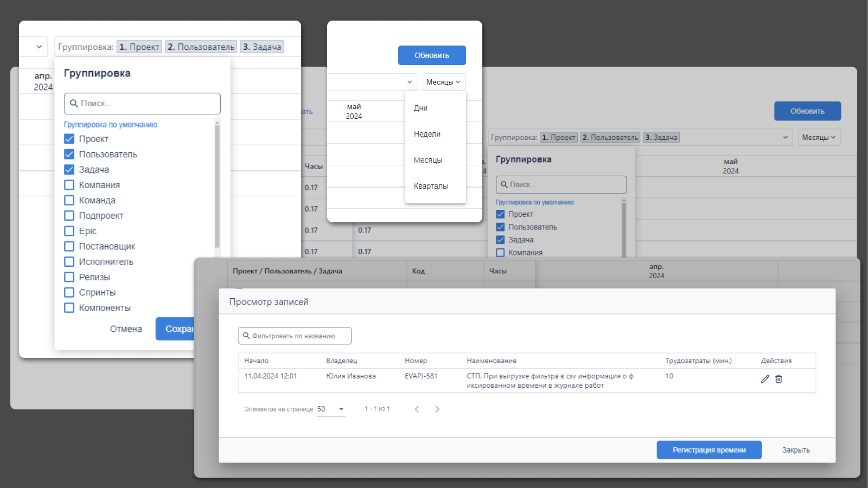Go to next page using right chevron
Screen dimensions: 868x488
pos(437,409)
